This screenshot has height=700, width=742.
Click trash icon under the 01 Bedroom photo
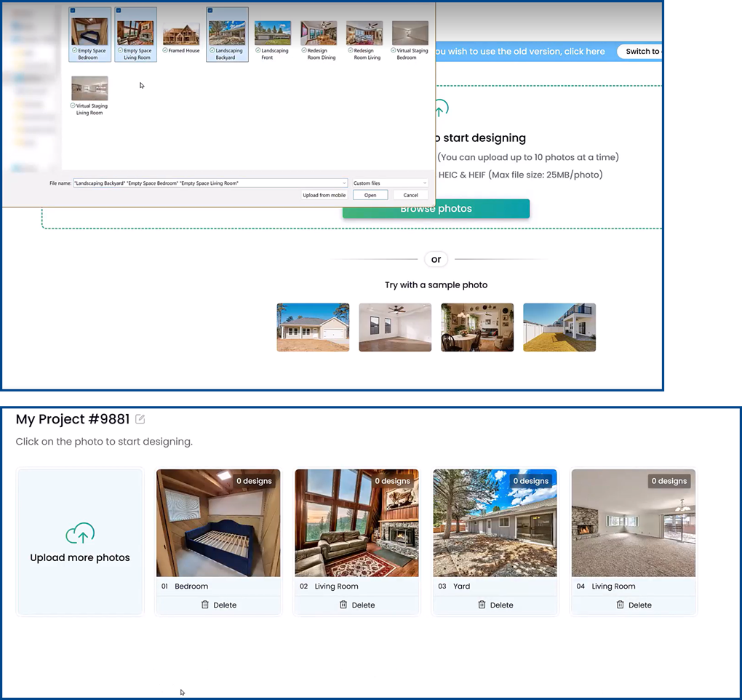point(205,605)
